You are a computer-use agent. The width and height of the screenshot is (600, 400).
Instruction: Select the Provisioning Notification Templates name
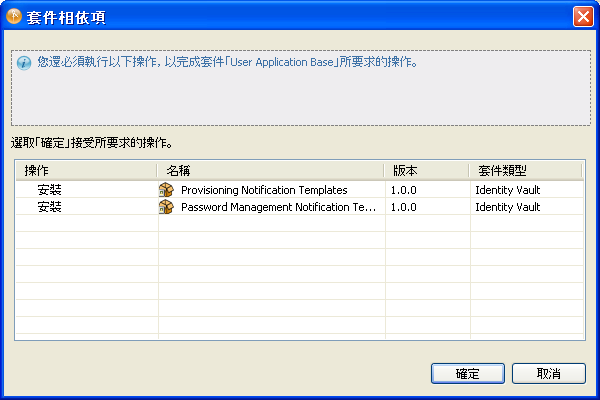click(264, 190)
